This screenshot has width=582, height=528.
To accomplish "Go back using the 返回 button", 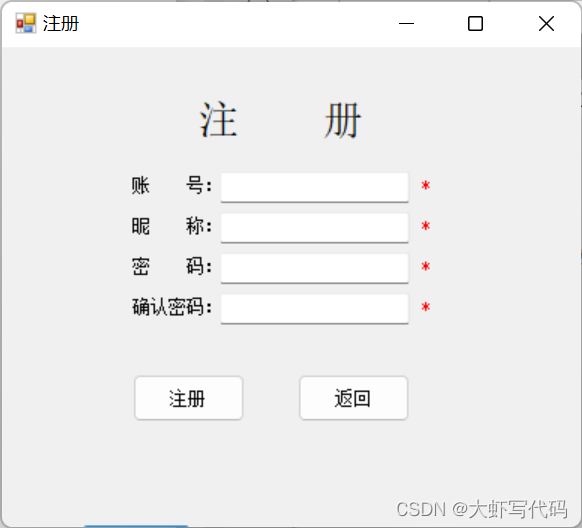I will pyautogui.click(x=353, y=398).
